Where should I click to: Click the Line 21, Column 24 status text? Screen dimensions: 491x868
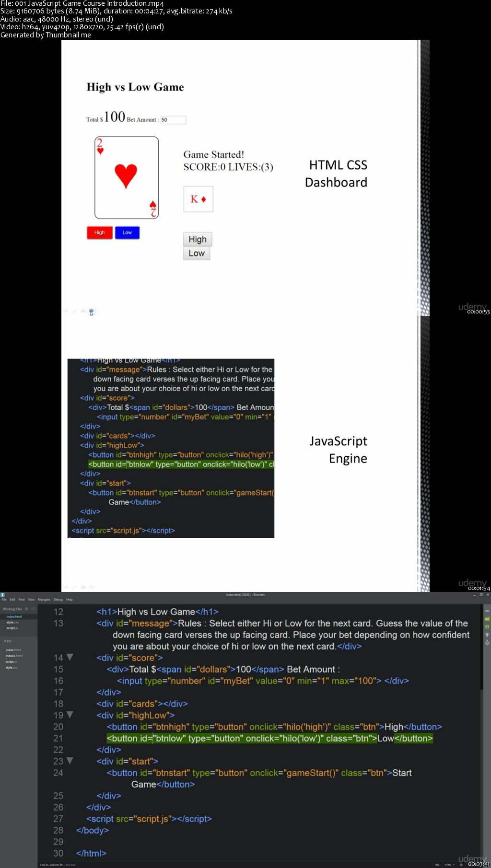(x=51, y=865)
